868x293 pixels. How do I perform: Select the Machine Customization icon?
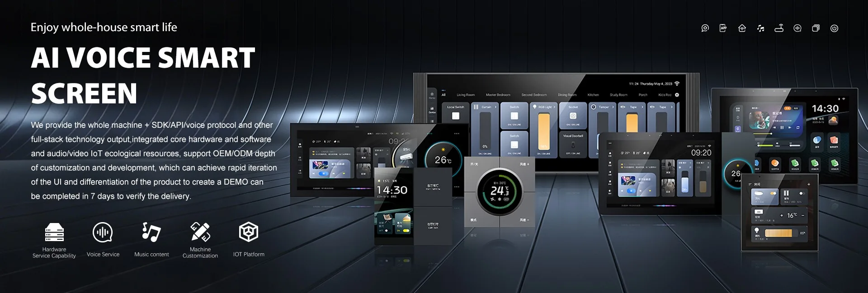coord(200,232)
